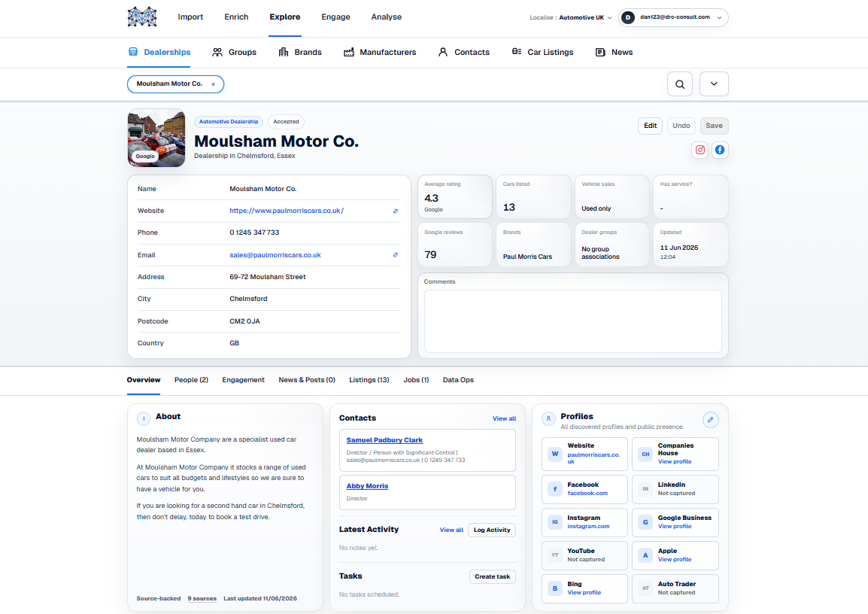Click the Create task button
This screenshot has height=614, width=868.
[493, 576]
